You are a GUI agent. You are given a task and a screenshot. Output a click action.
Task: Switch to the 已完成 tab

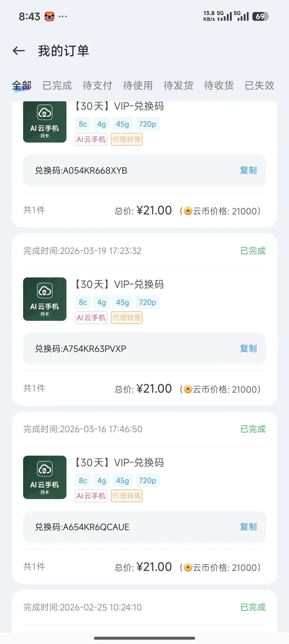(x=57, y=85)
